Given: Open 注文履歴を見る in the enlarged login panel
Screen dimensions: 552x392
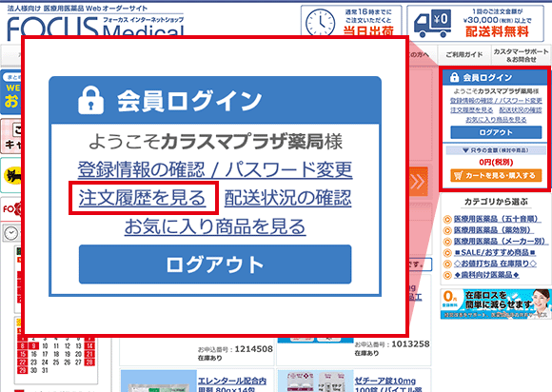Looking at the screenshot, I should tap(142, 197).
